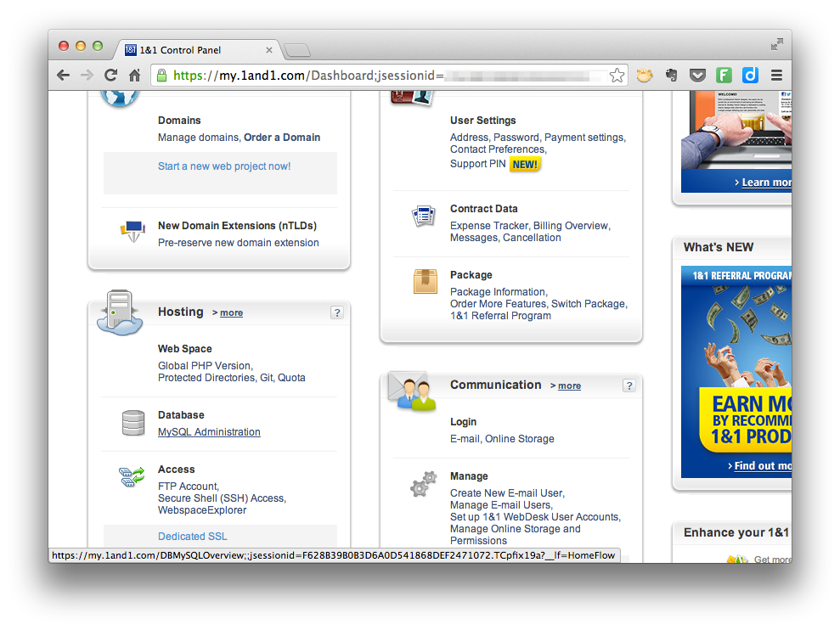Open Secure Shell (SSH) Access link

coord(221,498)
